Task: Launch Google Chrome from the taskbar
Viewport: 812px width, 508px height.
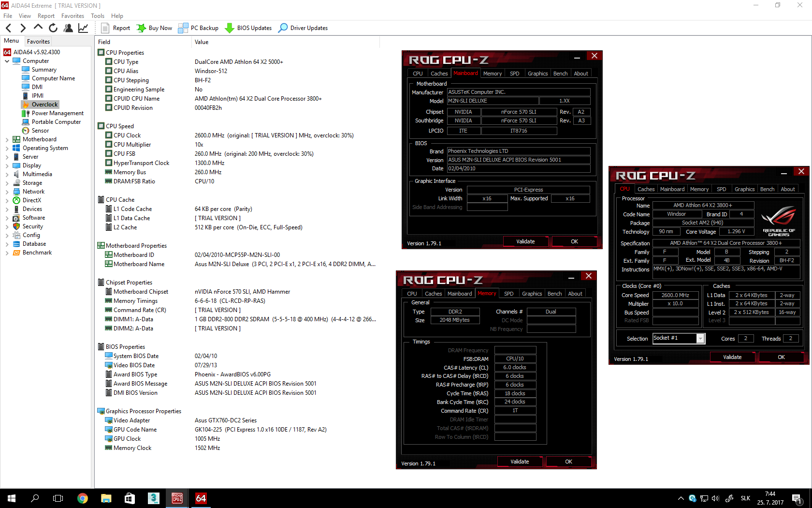Action: tap(82, 498)
